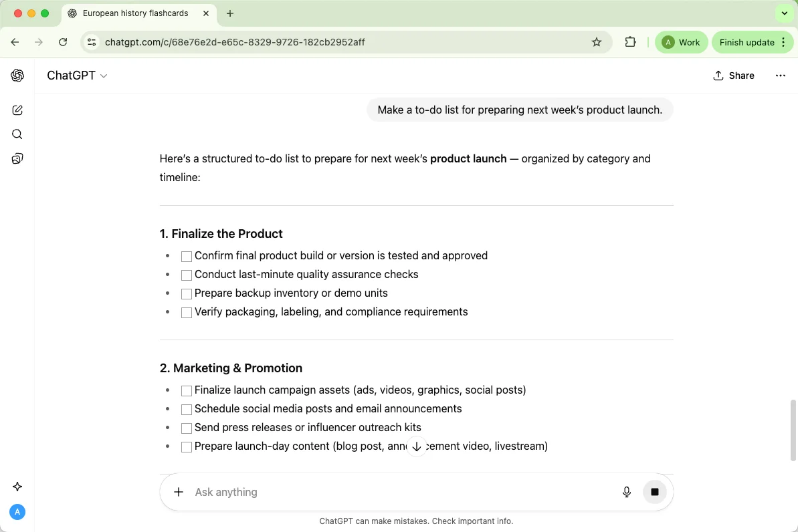Tick 'Conduct last-minute quality assurance checks' box

(187, 275)
